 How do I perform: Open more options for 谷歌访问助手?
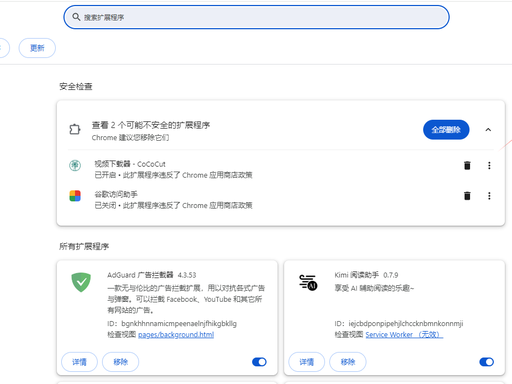coord(489,196)
